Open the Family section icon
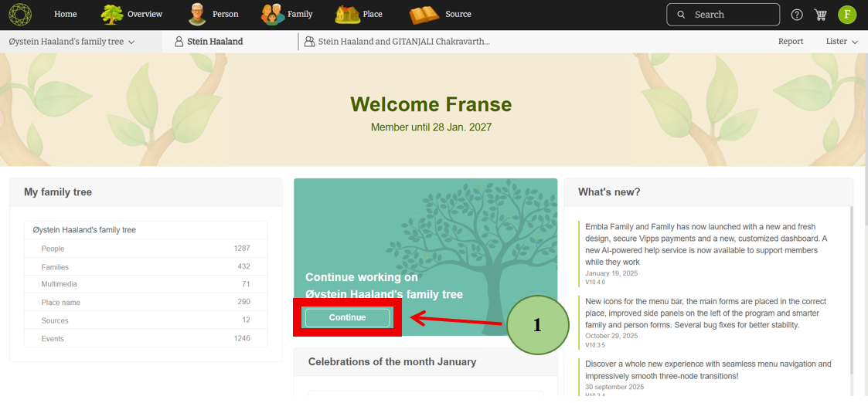This screenshot has width=868, height=403. pyautogui.click(x=273, y=14)
